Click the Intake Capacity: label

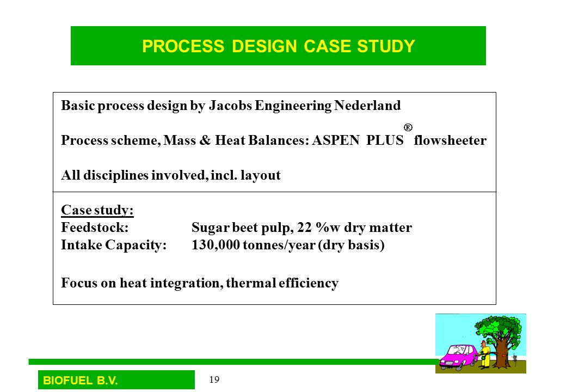(114, 245)
